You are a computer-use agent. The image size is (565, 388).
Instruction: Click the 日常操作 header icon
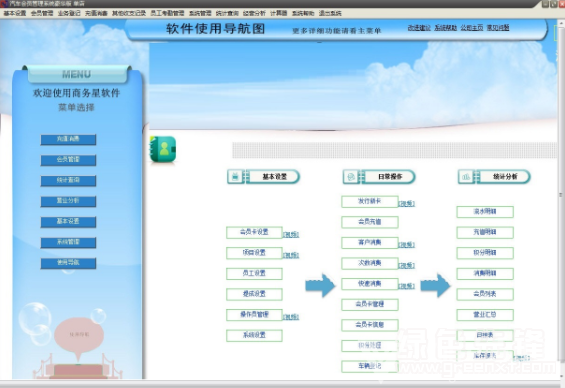pos(351,177)
